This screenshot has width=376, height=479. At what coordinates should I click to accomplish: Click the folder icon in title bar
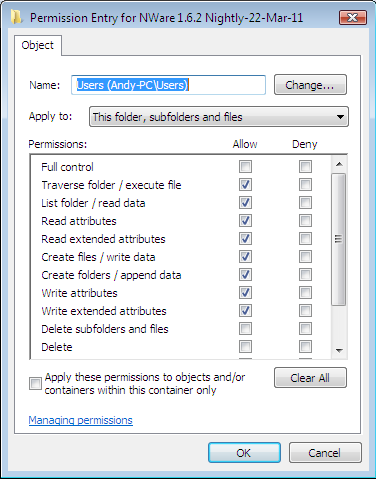point(16,17)
